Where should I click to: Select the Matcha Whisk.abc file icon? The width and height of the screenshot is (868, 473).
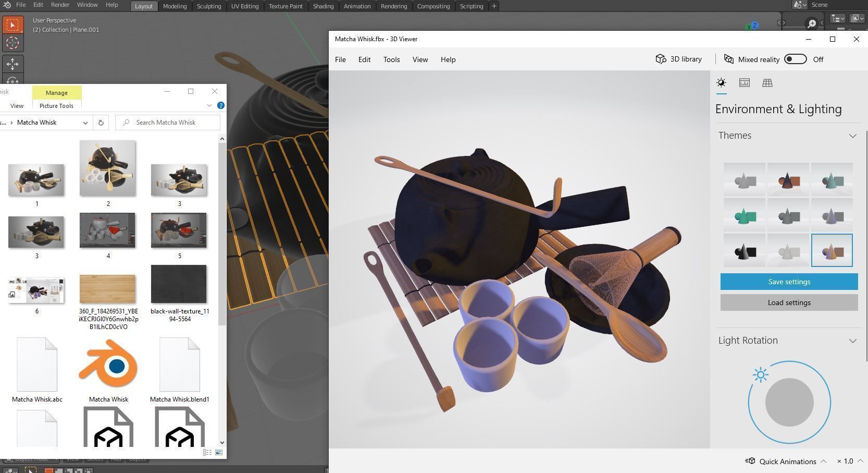pyautogui.click(x=37, y=364)
